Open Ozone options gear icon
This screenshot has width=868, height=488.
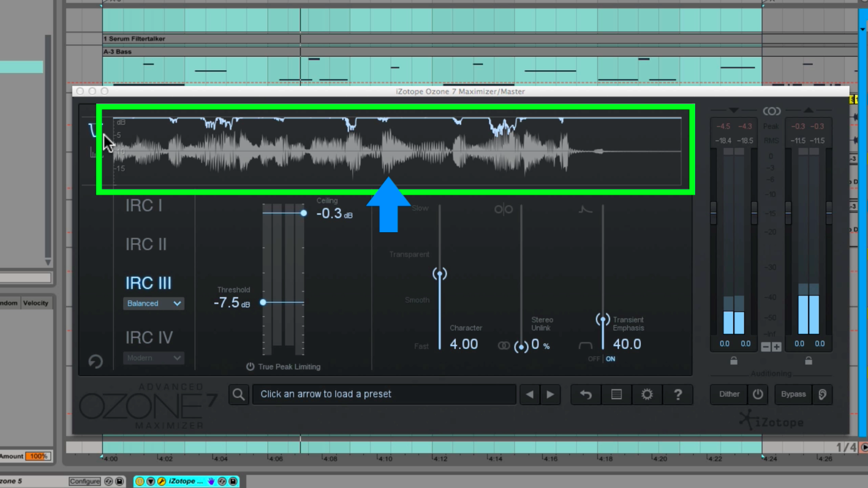[x=647, y=394]
